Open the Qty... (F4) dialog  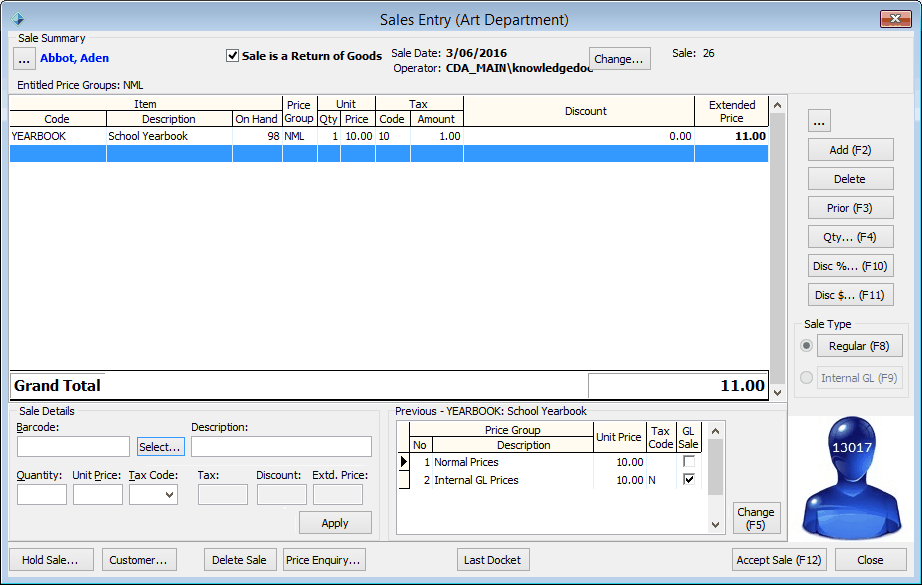[x=850, y=237]
